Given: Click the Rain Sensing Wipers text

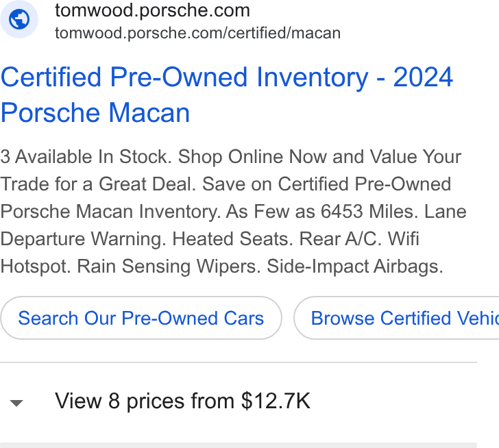Looking at the screenshot, I should [169, 266].
